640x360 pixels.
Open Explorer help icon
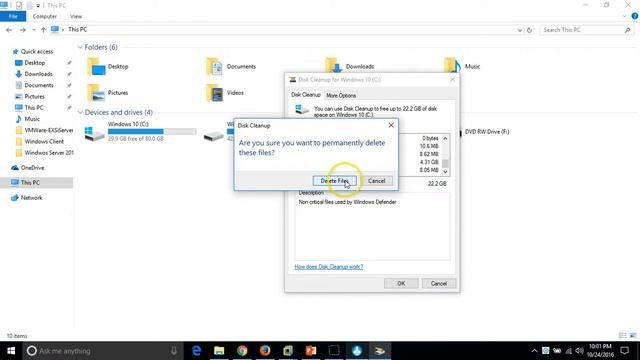pyautogui.click(x=635, y=16)
